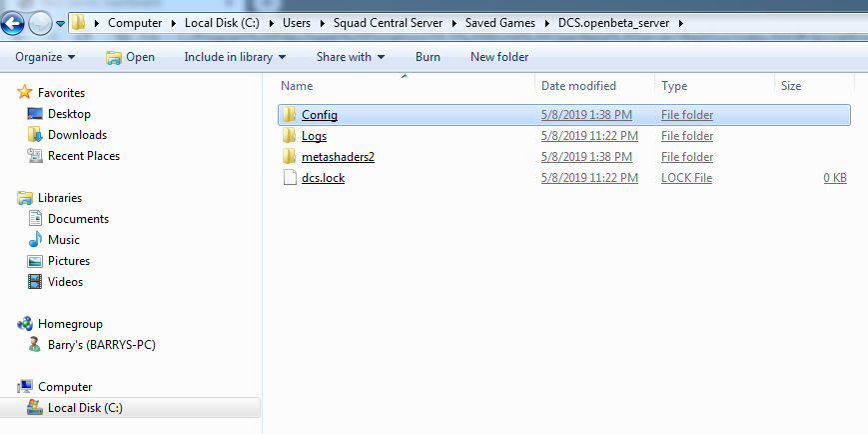Select Computer in the address breadcrumb
This screenshot has width=868, height=434.
[135, 23]
